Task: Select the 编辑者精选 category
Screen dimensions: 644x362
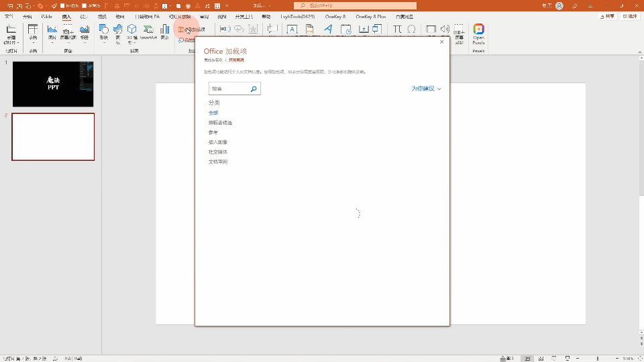Action: point(220,123)
